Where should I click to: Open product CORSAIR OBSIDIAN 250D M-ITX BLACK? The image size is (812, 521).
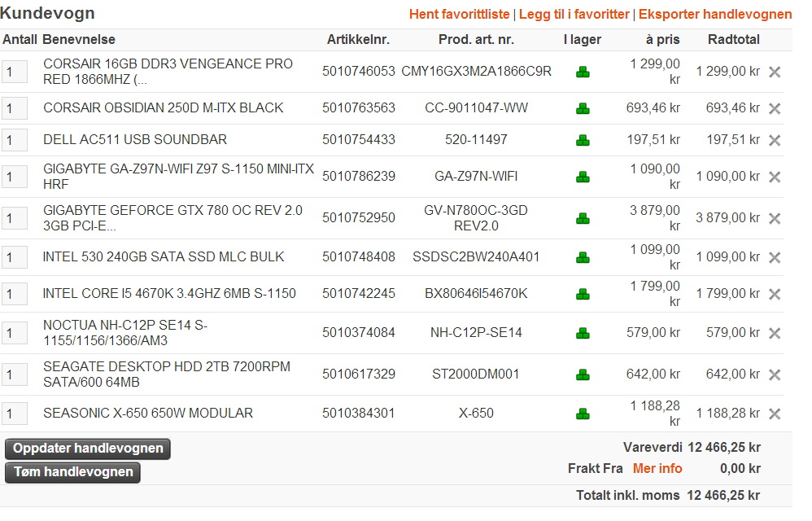[163, 107]
